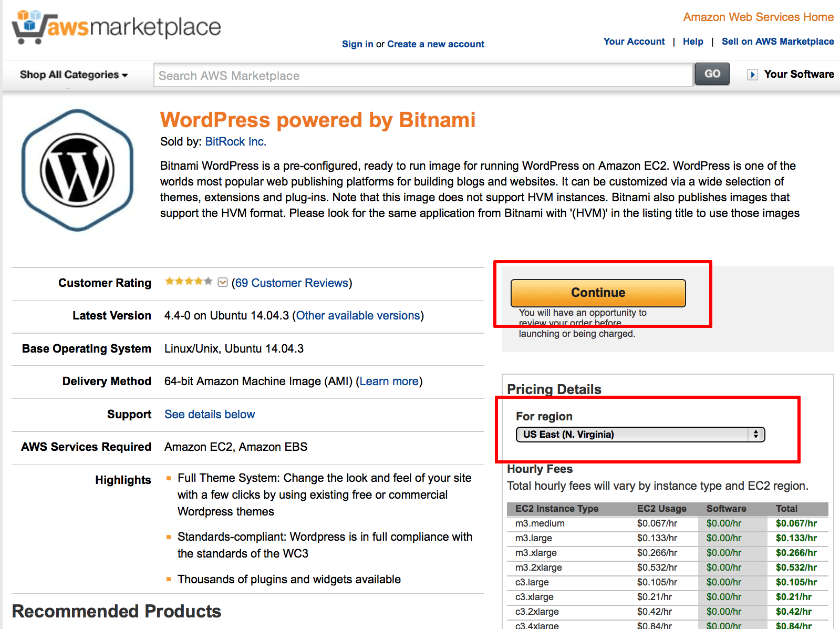
Task: Select the c3.2xlarge instance type row
Action: [x=668, y=612]
